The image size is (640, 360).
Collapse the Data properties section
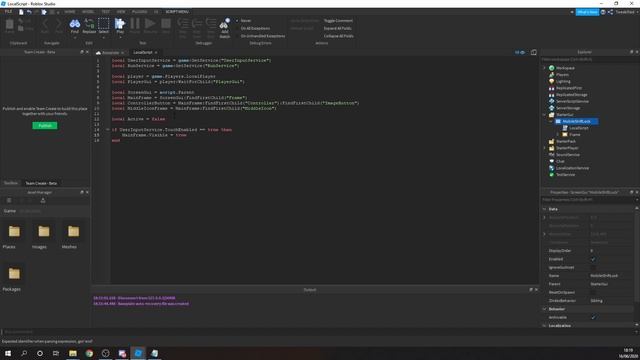click(x=544, y=209)
